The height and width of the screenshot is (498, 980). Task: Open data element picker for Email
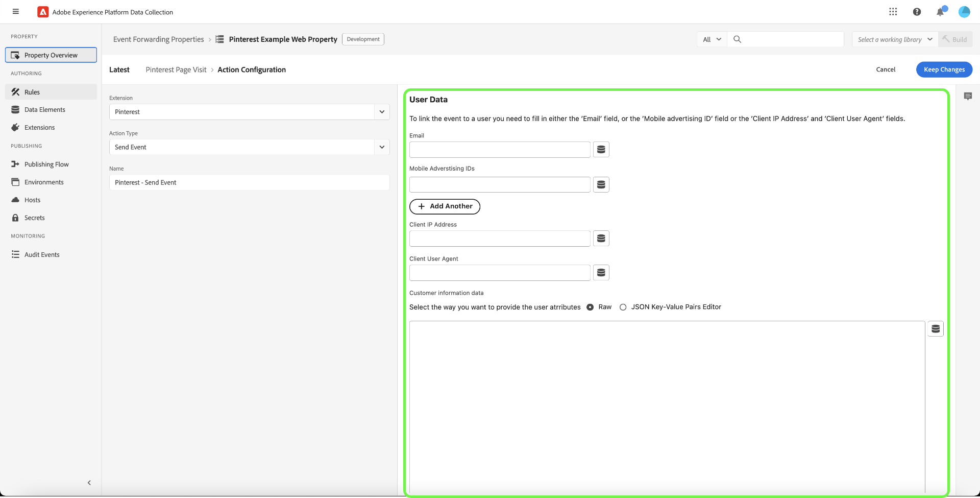coord(601,150)
